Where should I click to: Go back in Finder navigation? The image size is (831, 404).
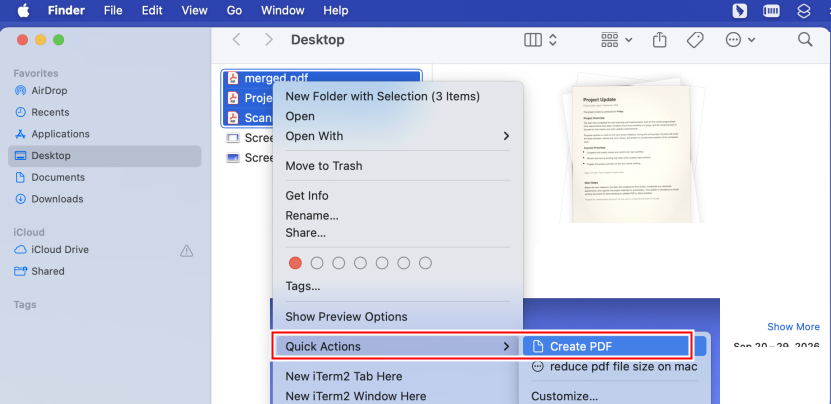pyautogui.click(x=237, y=40)
